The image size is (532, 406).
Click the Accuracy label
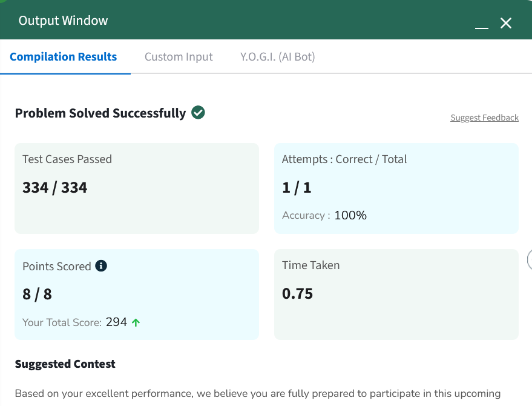(306, 215)
